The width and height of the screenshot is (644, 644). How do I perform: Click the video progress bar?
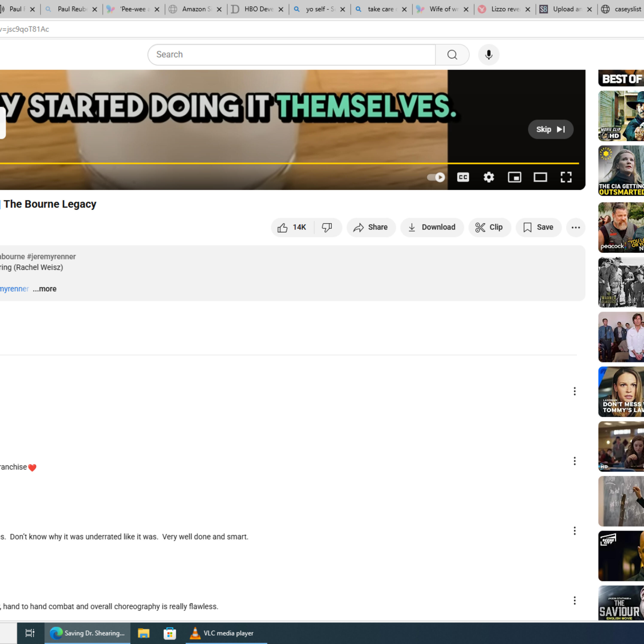tap(289, 163)
